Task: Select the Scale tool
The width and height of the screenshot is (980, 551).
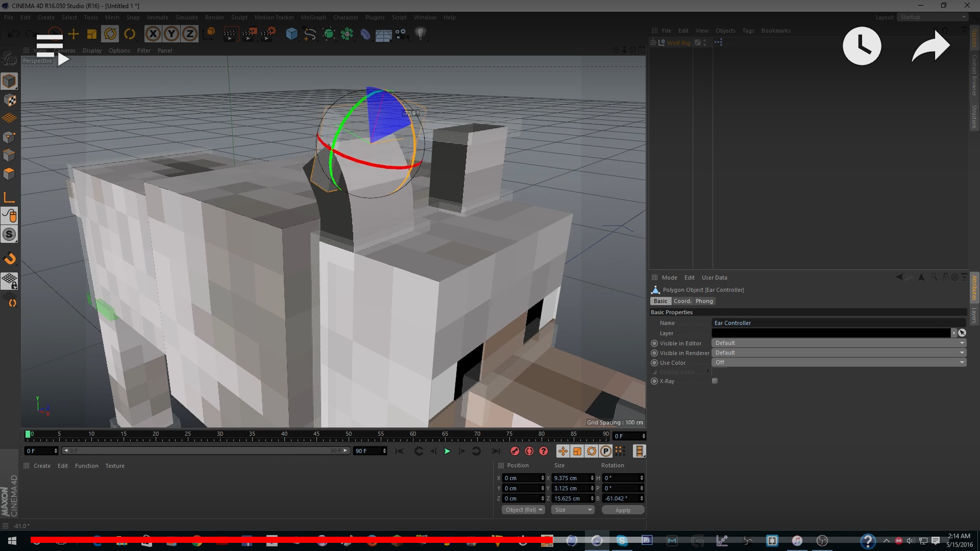Action: [x=92, y=34]
